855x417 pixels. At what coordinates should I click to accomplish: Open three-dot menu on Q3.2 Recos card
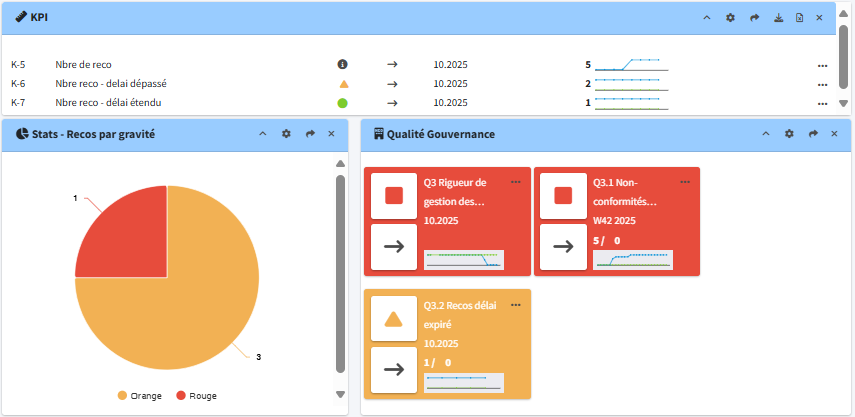(516, 304)
